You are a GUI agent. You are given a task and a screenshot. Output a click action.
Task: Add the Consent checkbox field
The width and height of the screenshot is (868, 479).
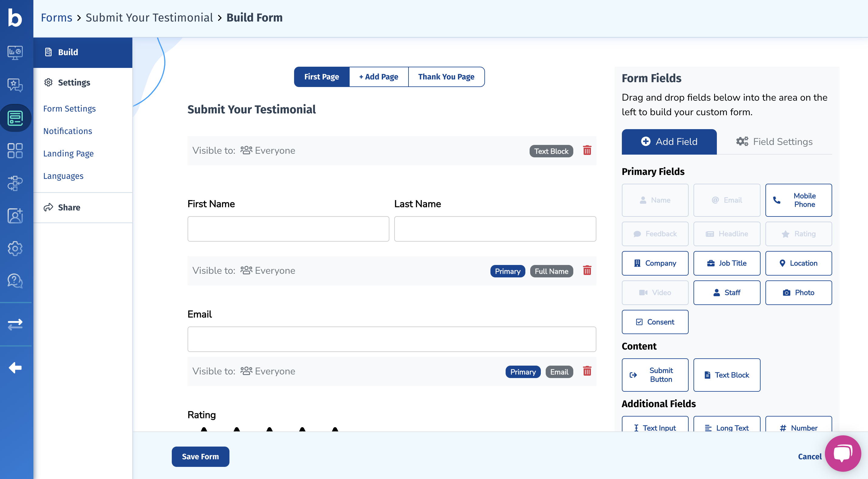tap(655, 322)
